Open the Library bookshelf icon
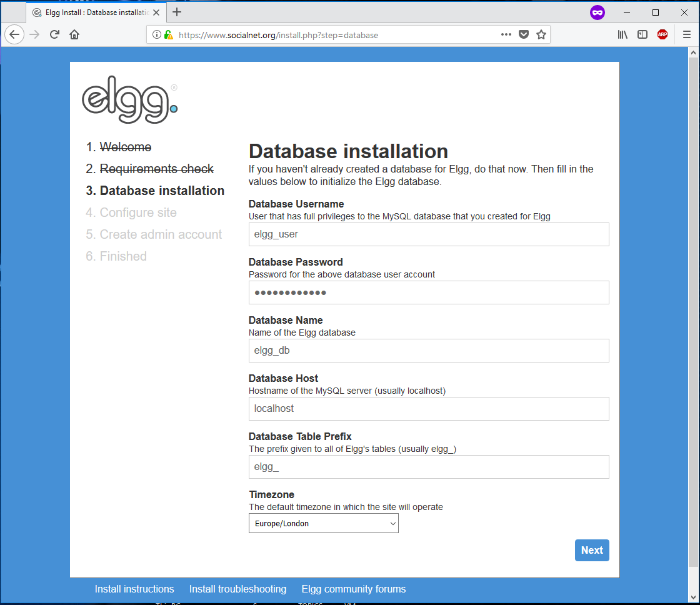Image resolution: width=700 pixels, height=605 pixels. click(x=622, y=34)
